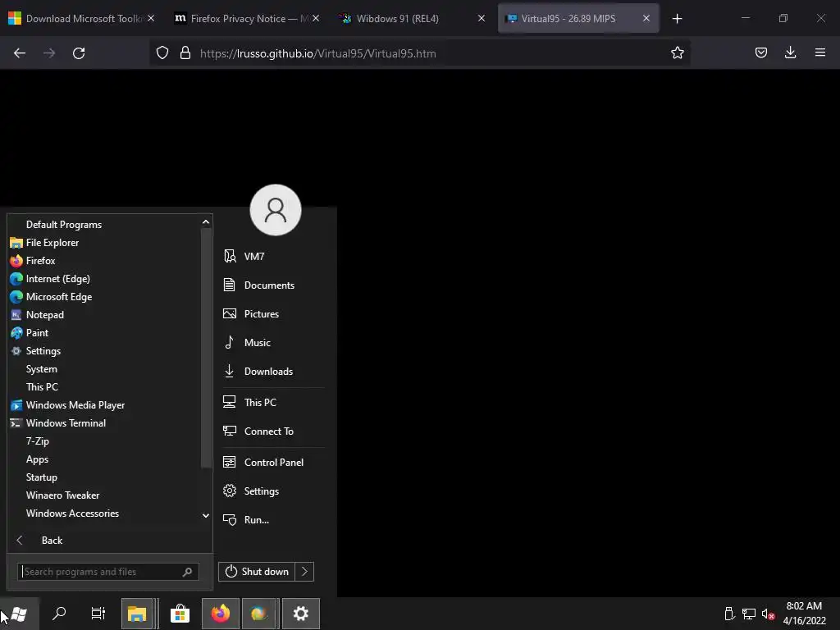The width and height of the screenshot is (840, 630).
Task: Open the Settings gear on the taskbar
Action: tap(300, 614)
